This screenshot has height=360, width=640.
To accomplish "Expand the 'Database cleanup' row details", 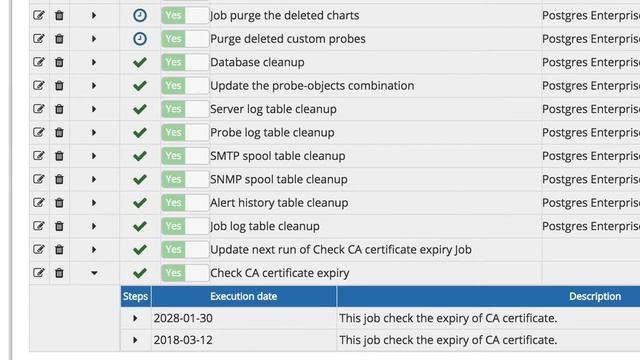I will click(94, 62).
